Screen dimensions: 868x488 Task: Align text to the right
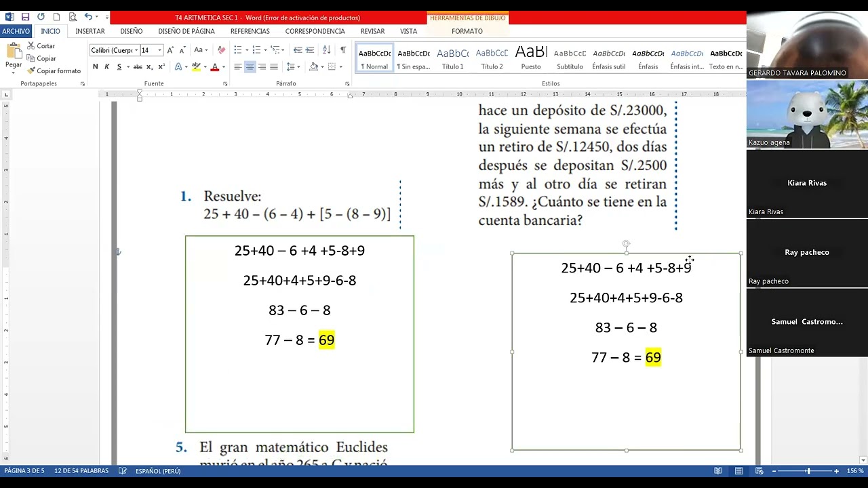(262, 66)
